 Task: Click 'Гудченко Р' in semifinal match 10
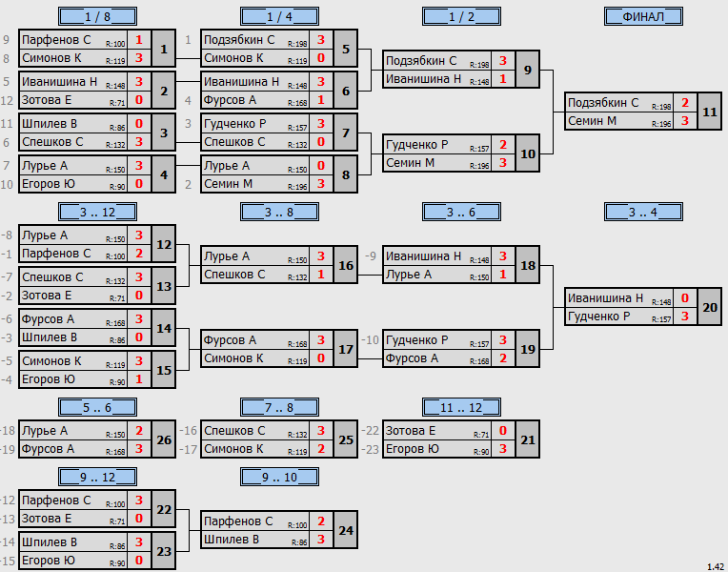[417, 145]
